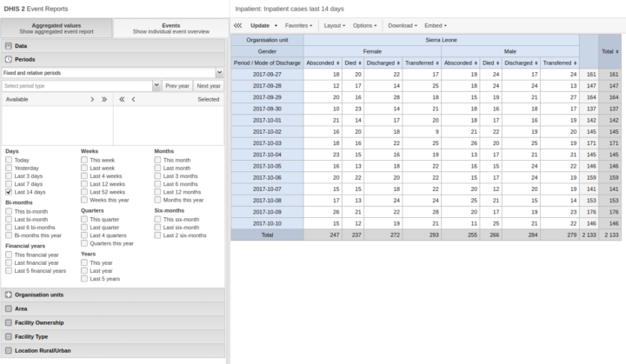Screen dimensions: 626x364
Task: Expand the Data section header
Action: click(x=113, y=46)
